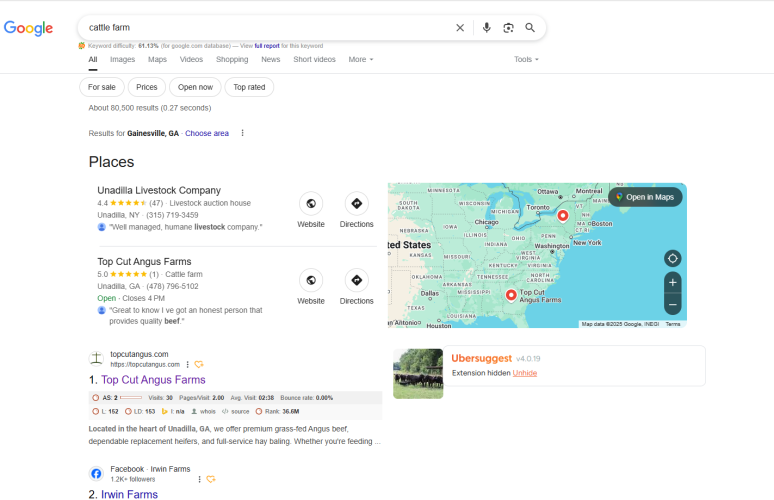The width and height of the screenshot is (774, 500).
Task: Click the map locate-me target icon
Action: (x=672, y=258)
